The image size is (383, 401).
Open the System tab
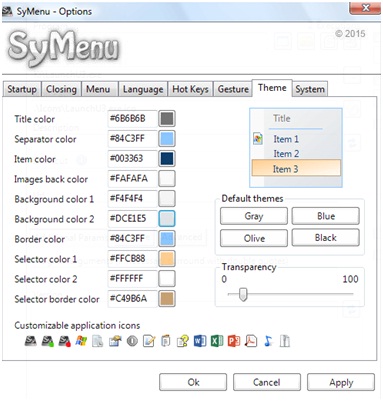310,89
